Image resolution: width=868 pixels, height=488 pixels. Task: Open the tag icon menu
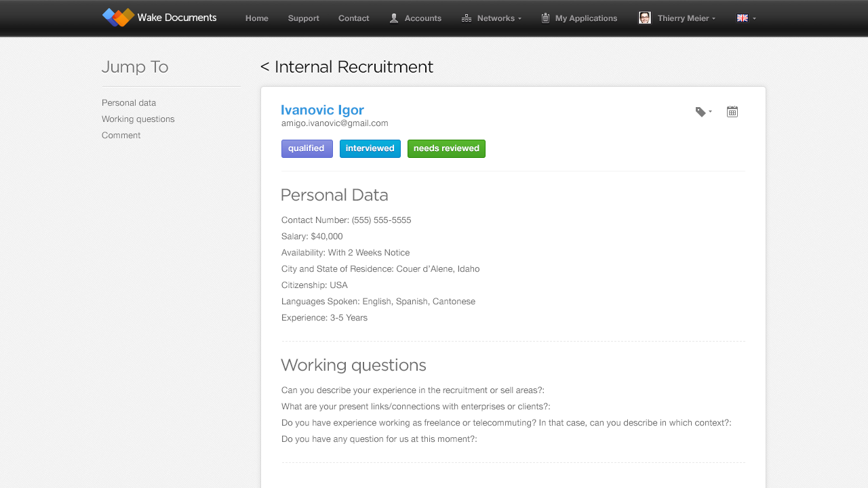(x=703, y=112)
